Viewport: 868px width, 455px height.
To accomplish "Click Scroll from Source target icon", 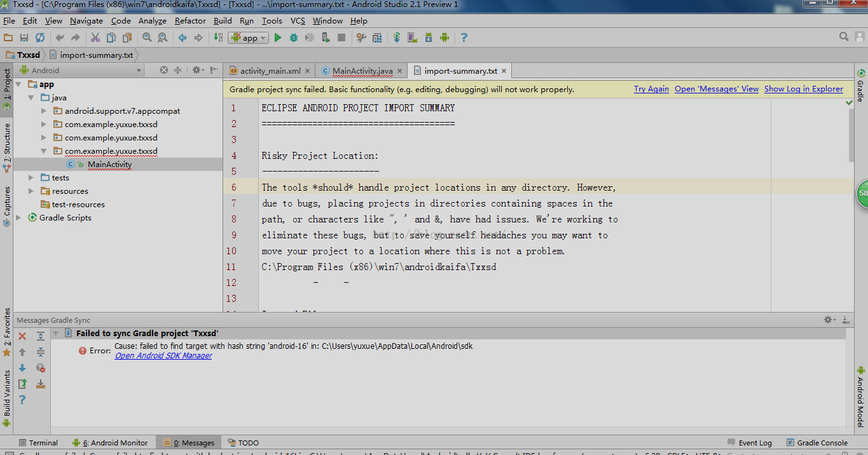I will [x=164, y=71].
